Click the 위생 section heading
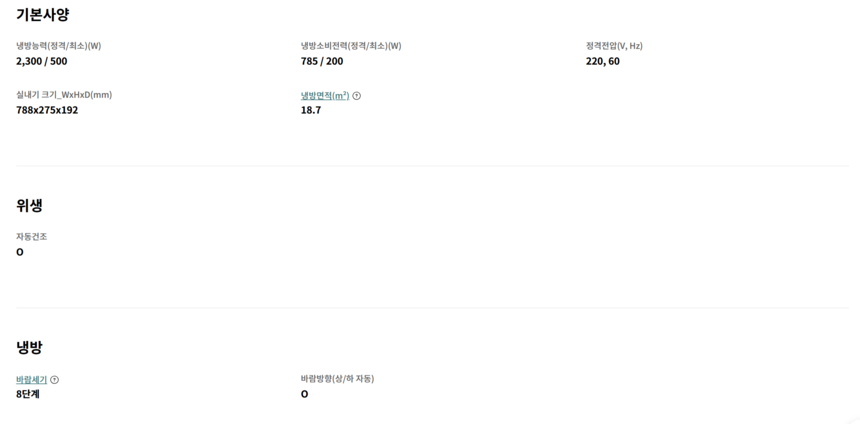 tap(29, 205)
